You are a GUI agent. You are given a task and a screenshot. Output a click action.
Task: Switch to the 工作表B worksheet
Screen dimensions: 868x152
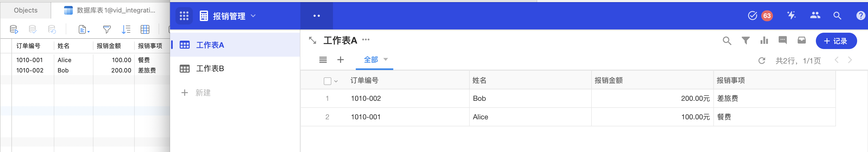coord(210,69)
